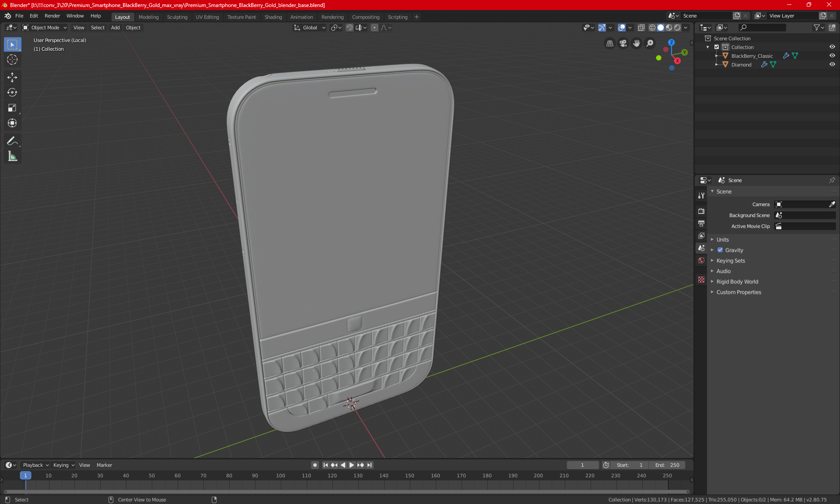
Task: Open the Object Mode dropdown
Action: pos(45,28)
